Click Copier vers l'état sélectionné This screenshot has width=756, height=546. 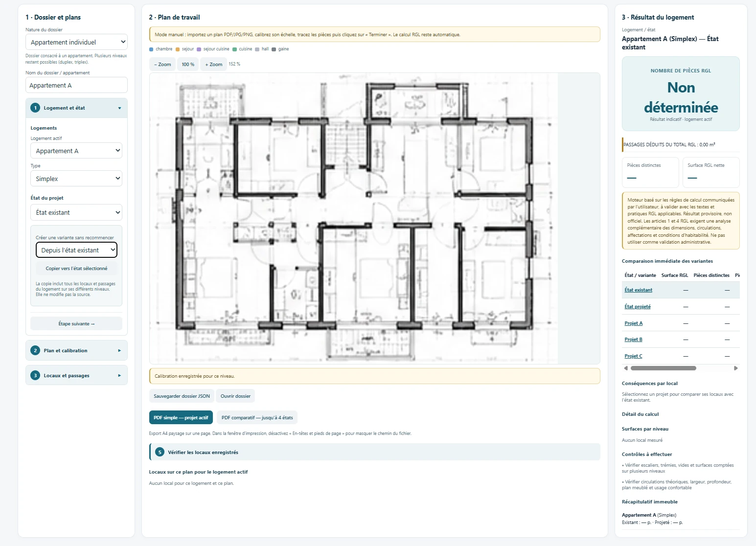76,268
